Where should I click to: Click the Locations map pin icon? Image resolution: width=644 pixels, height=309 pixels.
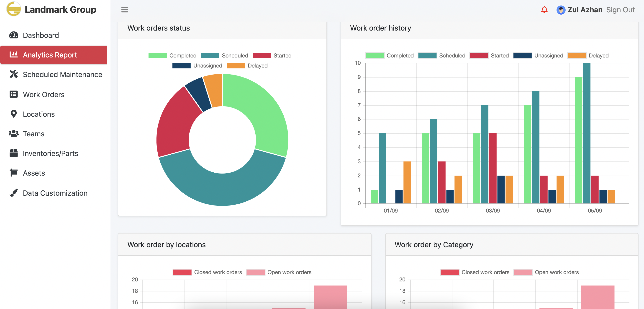[x=13, y=114]
